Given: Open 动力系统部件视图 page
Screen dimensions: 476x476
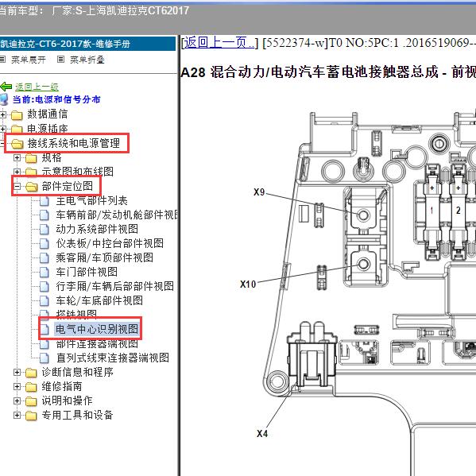Looking at the screenshot, I should pyautogui.click(x=97, y=229).
